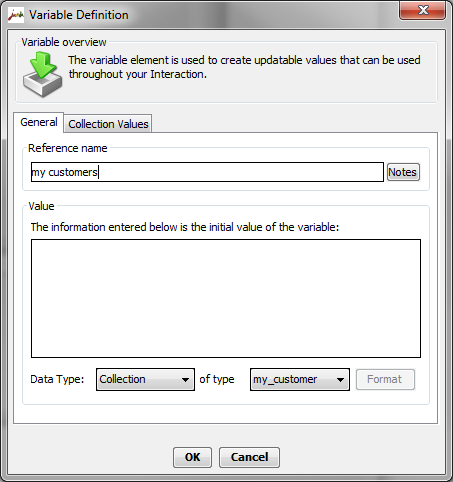The height and width of the screenshot is (482, 453).
Task: Click the green download arrow overview icon
Action: (x=42, y=75)
